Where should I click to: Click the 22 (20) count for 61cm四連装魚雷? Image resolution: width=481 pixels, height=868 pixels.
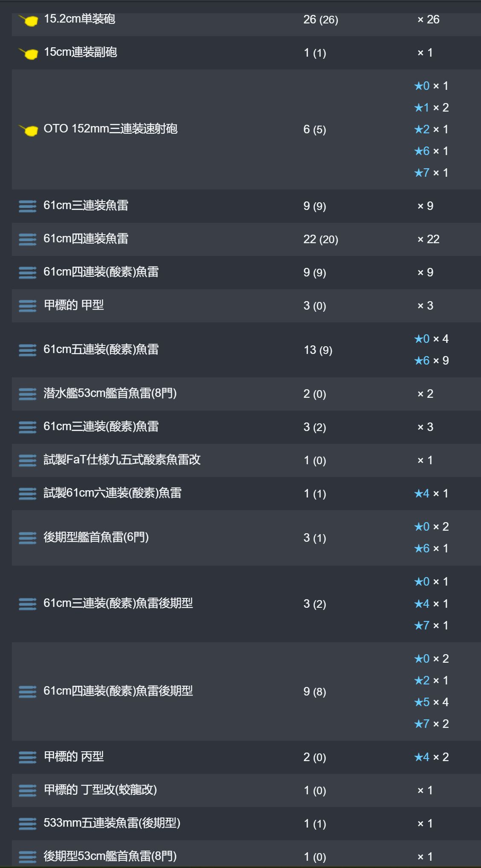(321, 239)
